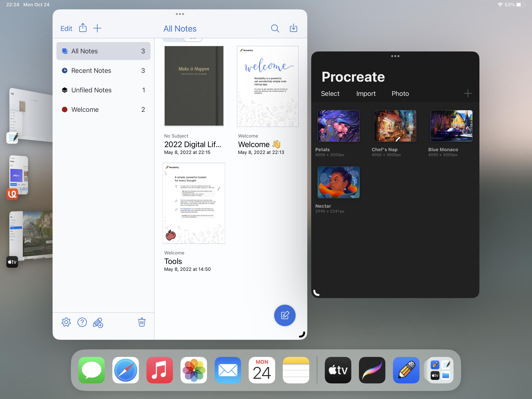Select Recent Notes in the sidebar
Viewport: 532px width, 399px height.
point(91,71)
